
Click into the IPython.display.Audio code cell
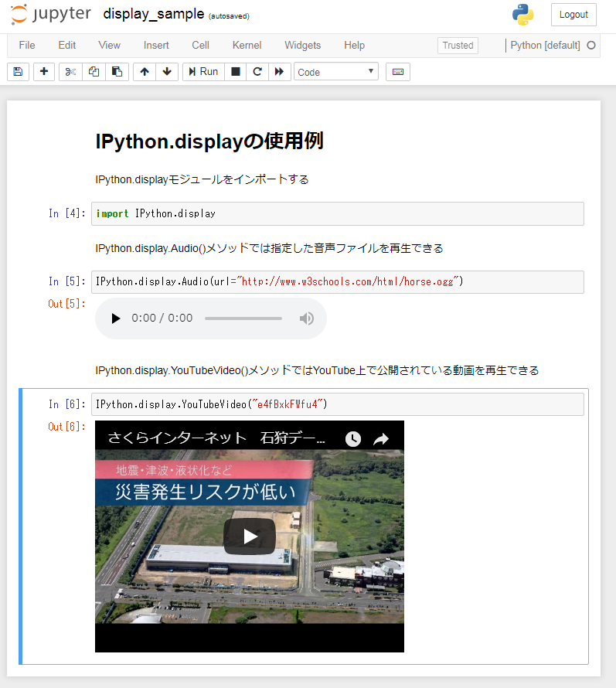pyautogui.click(x=338, y=281)
